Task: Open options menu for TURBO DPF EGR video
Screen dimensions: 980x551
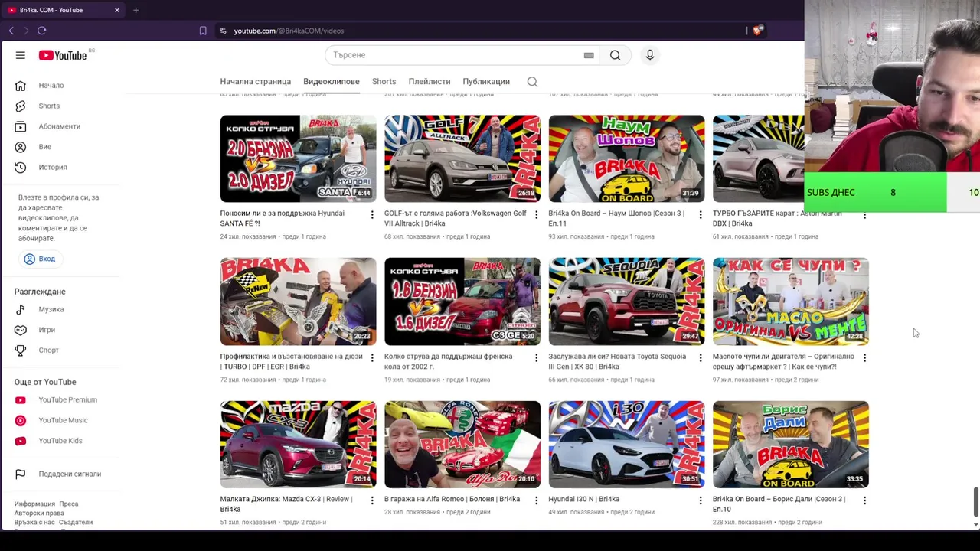Action: click(x=372, y=358)
